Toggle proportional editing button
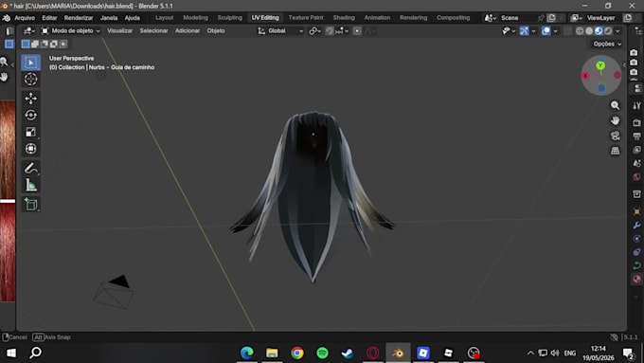This screenshot has height=363, width=644. [357, 31]
